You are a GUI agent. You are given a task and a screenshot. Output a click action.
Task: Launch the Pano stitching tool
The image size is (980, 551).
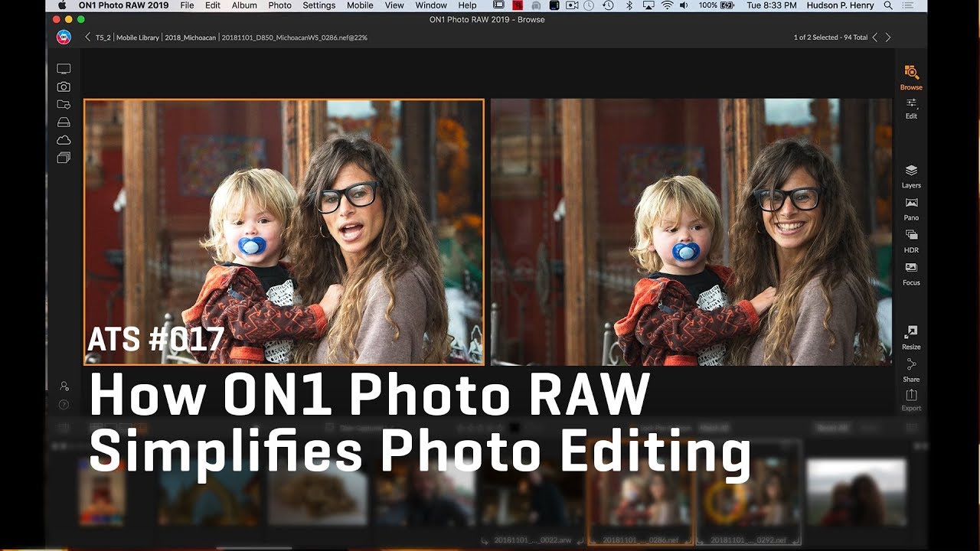coord(911,208)
